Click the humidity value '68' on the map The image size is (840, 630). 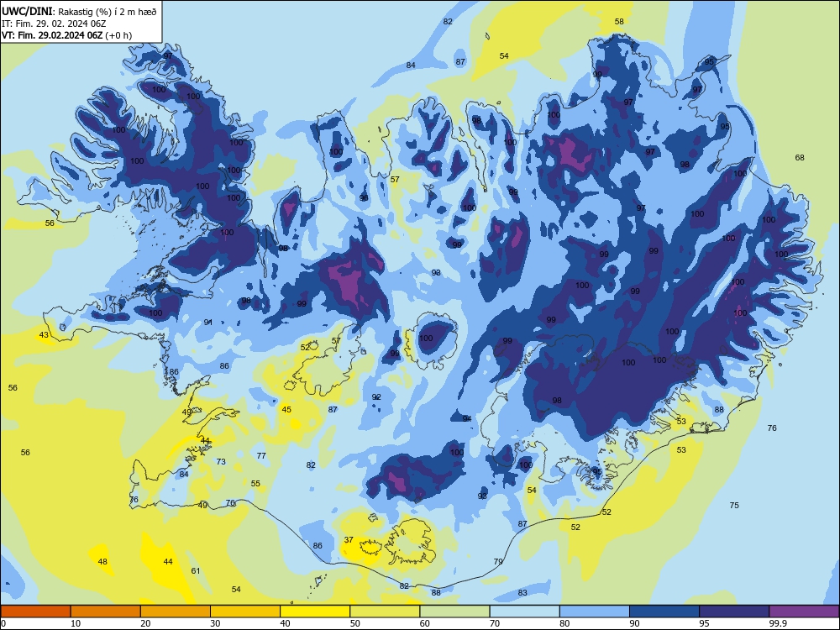(800, 158)
